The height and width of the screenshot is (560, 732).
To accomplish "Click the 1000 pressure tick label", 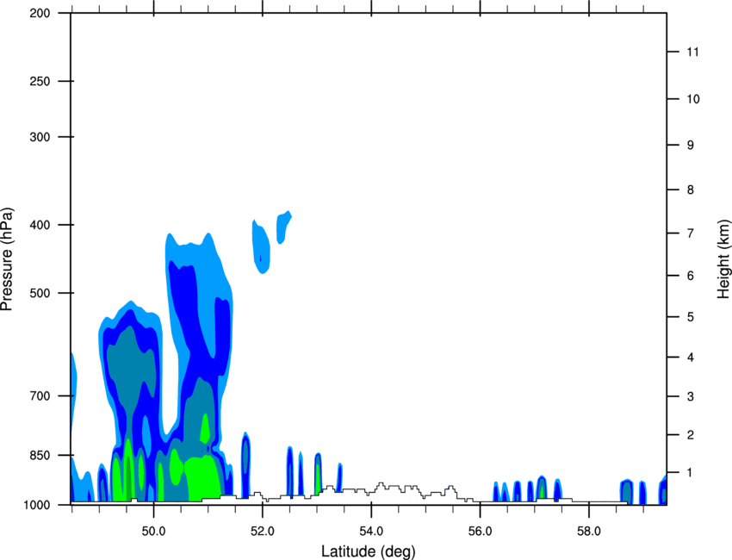I will [x=37, y=506].
